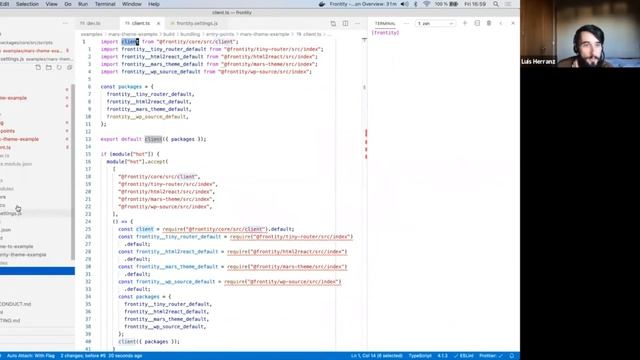Click the open changes icon in editor toolbar
Screen dimensions: 640x360
(333, 23)
